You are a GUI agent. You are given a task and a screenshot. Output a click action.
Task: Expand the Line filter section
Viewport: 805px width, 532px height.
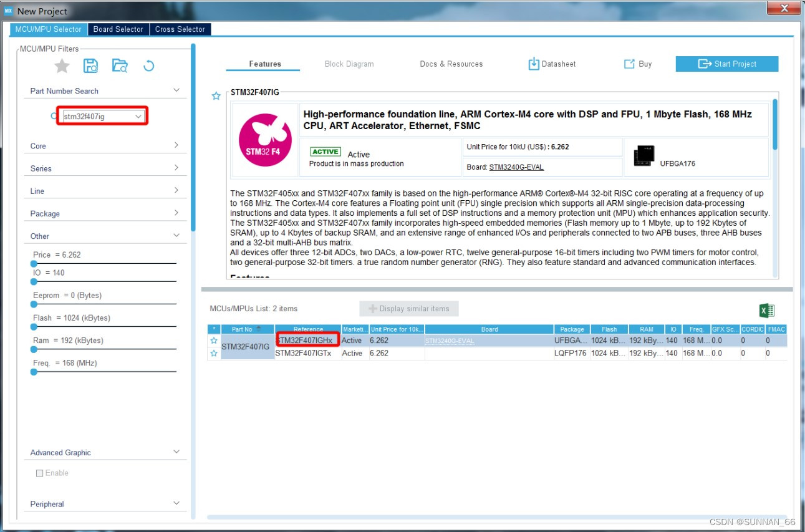[x=176, y=190]
